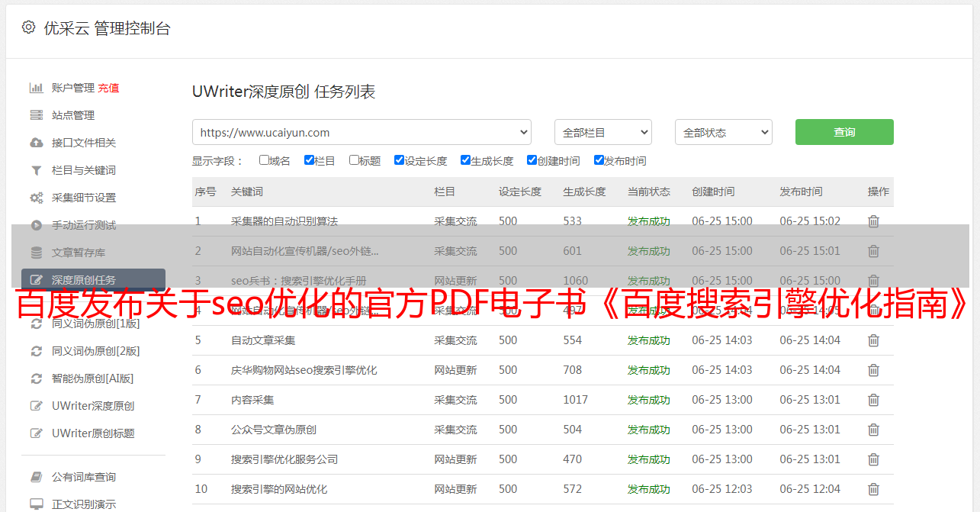Click keyword 搜索引擎优化服务公司

coord(284,459)
